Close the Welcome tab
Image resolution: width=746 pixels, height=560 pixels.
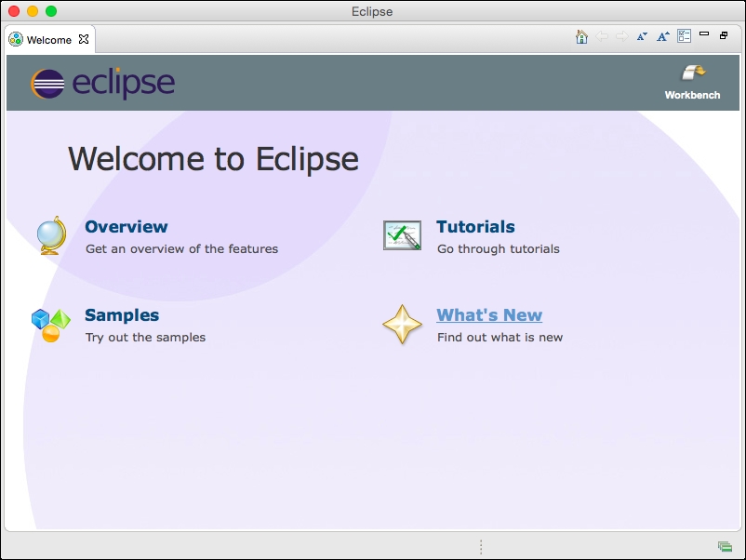pos(84,40)
